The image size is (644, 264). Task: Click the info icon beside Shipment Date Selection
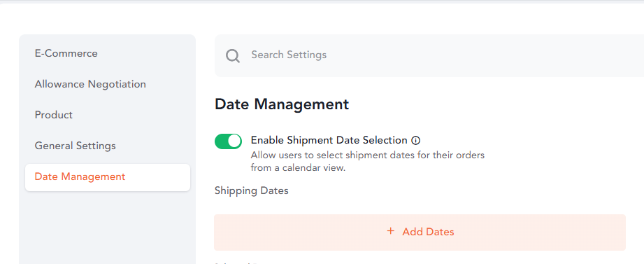coord(415,141)
